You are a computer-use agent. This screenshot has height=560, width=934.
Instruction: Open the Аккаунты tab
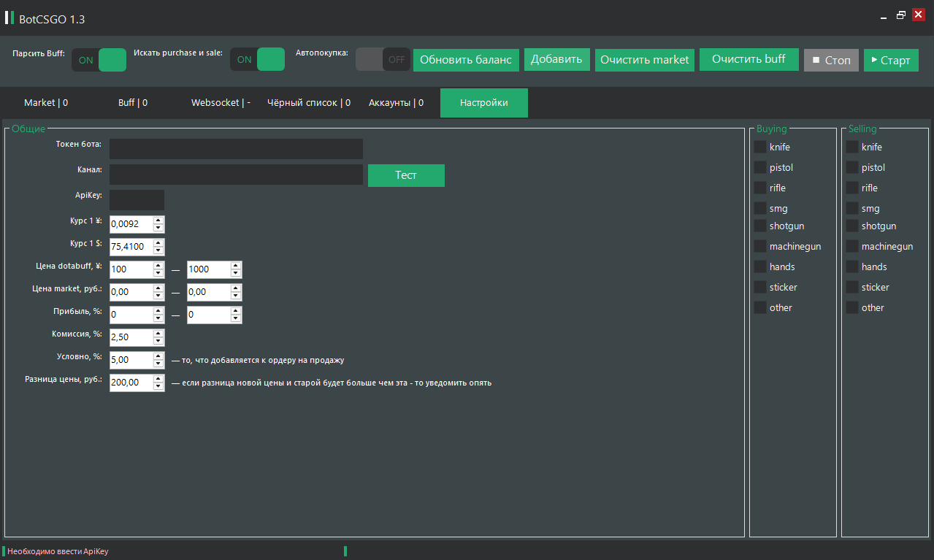395,103
